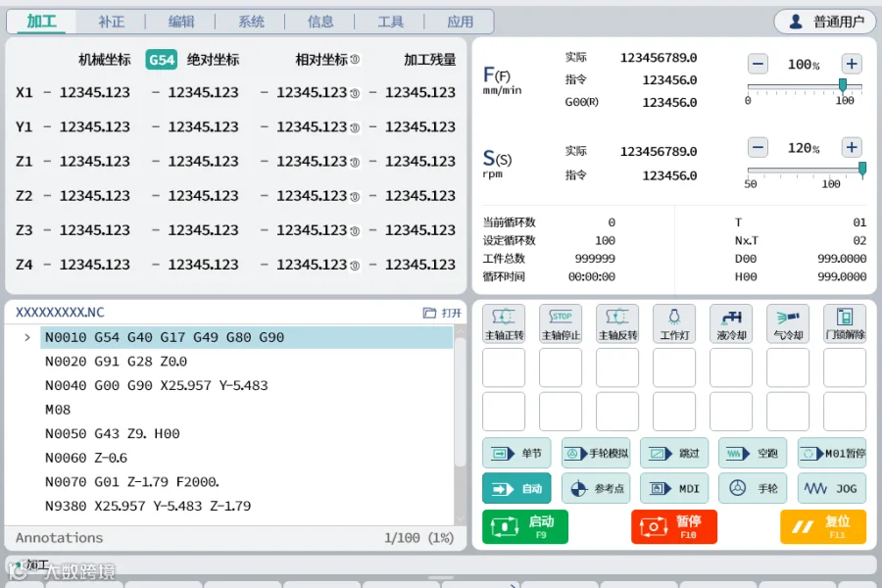Viewport: 882px width, 588px height.
Task: Increase spindle speed override with plus button
Action: (x=852, y=147)
